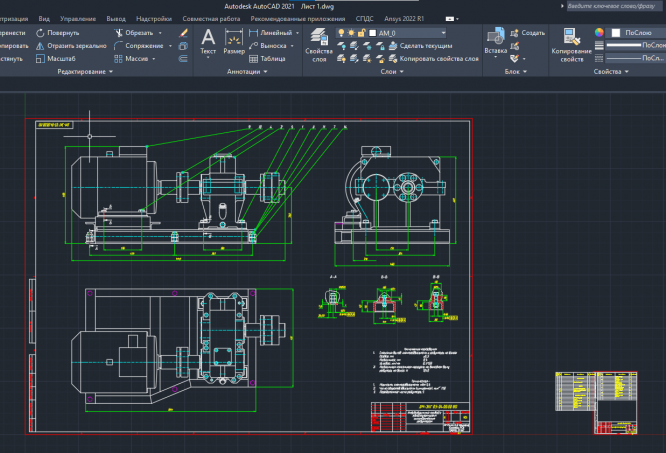Click Match Properties (Копирование свойств)

point(571,39)
